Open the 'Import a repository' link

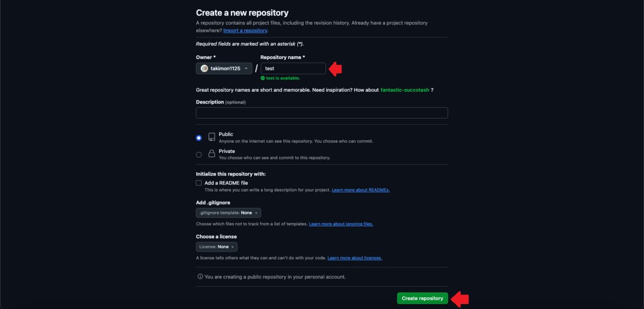click(x=245, y=30)
